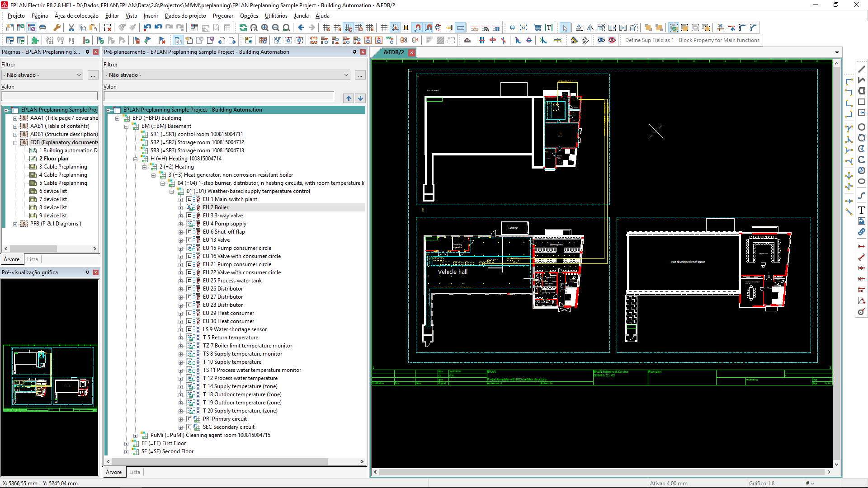The image size is (868, 488).
Task: Select the Spline curve tool
Action: click(x=862, y=196)
